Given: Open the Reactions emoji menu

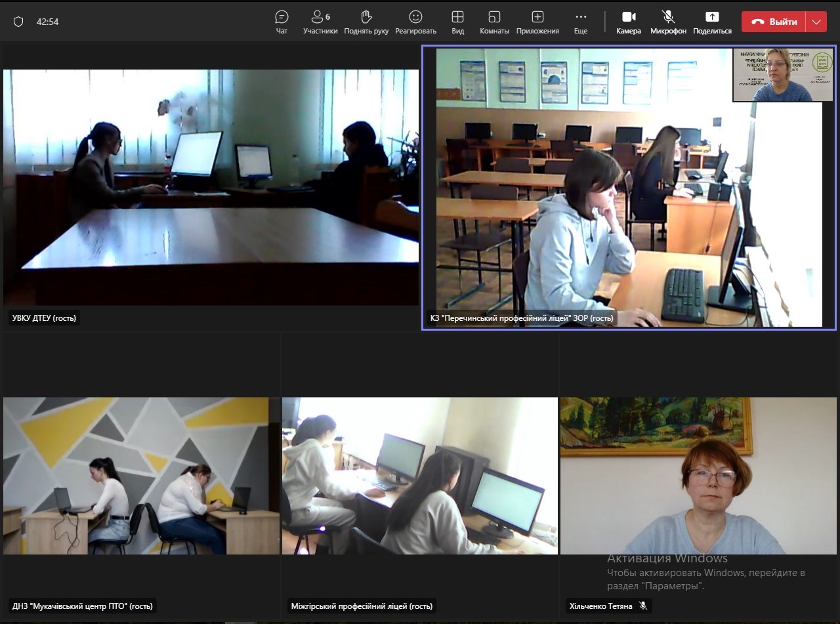Looking at the screenshot, I should (x=415, y=22).
